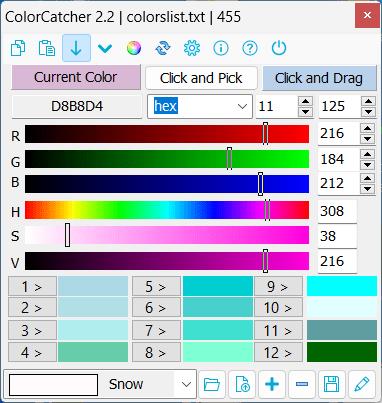Open the info icon
This screenshot has height=403, width=382.
tap(221, 48)
